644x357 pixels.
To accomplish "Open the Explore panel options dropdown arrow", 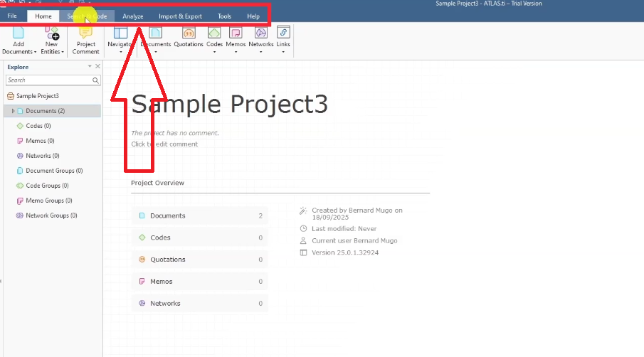I will [x=90, y=66].
